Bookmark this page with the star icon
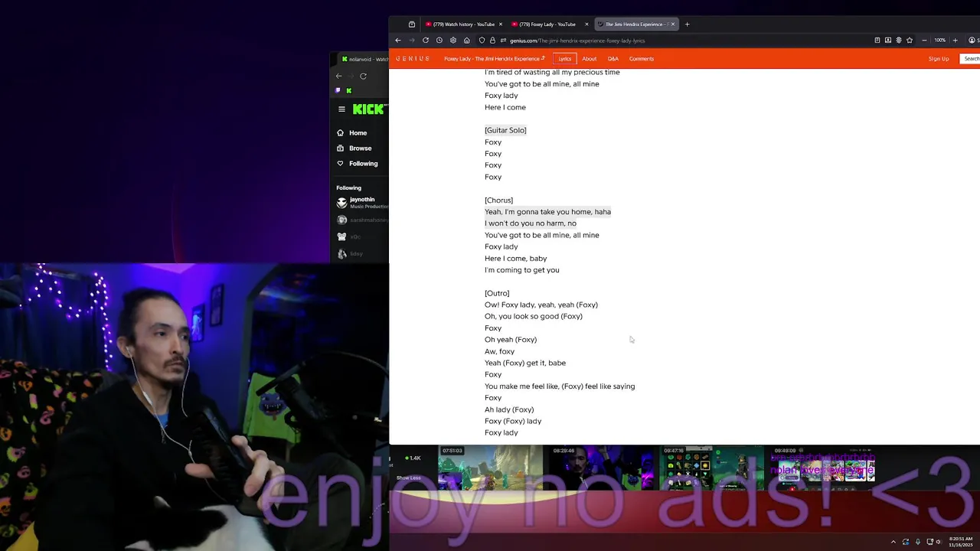 [x=910, y=41]
